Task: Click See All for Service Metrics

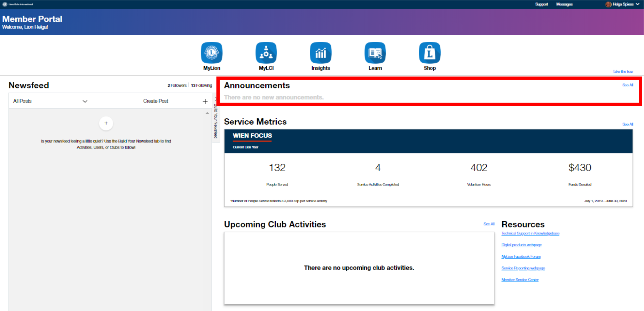Action: 628,124
